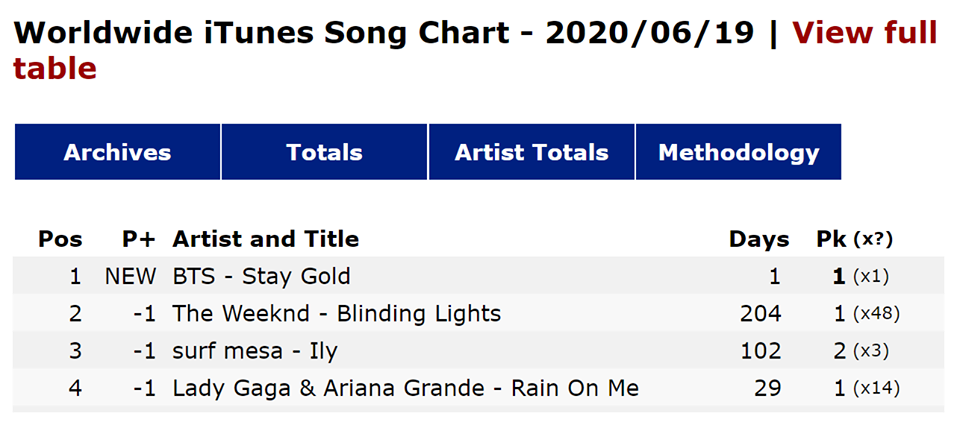The image size is (960, 425).
Task: Click the NEW label beside BTS
Action: (131, 276)
